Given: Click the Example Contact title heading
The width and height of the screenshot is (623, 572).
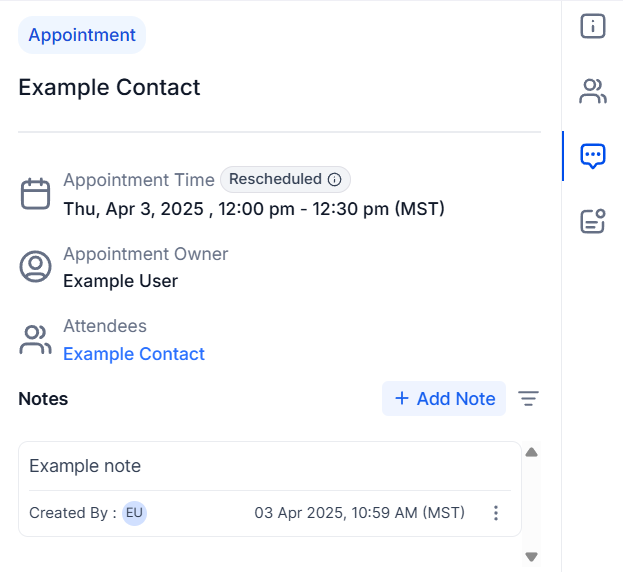Looking at the screenshot, I should point(109,87).
